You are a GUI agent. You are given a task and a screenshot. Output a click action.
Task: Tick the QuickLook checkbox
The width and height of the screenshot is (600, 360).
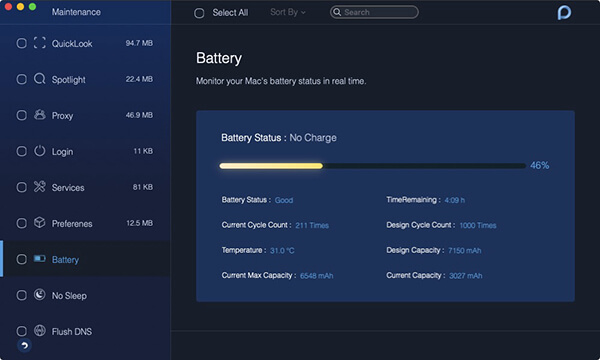pyautogui.click(x=21, y=43)
